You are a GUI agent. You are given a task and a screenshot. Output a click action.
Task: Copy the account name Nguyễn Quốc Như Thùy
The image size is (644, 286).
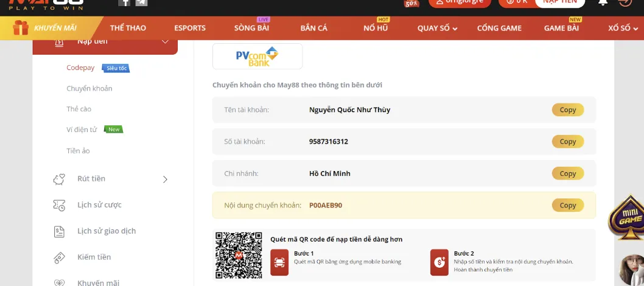[x=567, y=110]
